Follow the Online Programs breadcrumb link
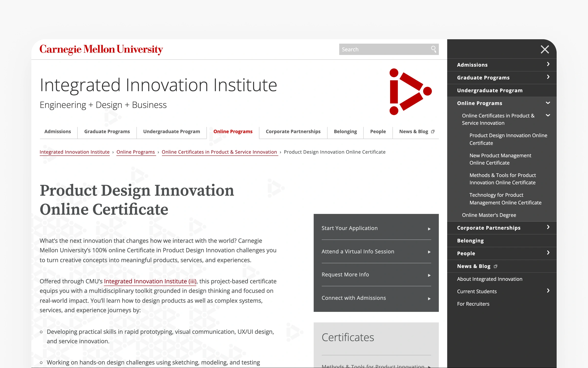The height and width of the screenshot is (368, 588). (x=135, y=152)
